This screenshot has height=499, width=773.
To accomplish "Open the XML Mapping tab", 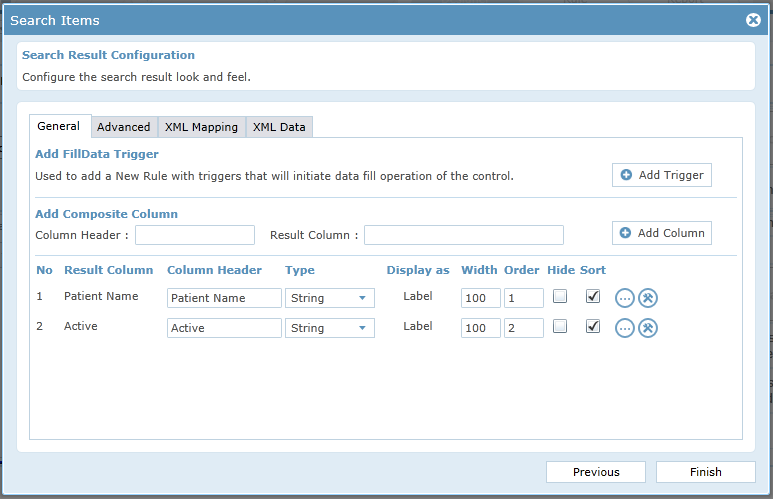I will coord(201,127).
